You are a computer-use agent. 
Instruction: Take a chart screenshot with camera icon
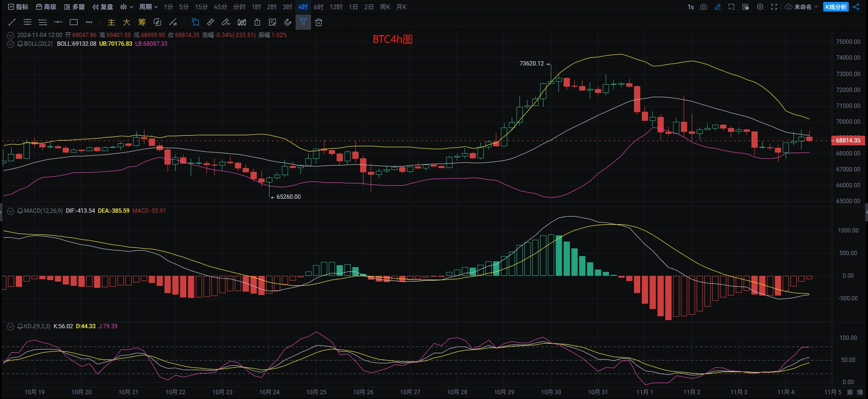point(703,7)
